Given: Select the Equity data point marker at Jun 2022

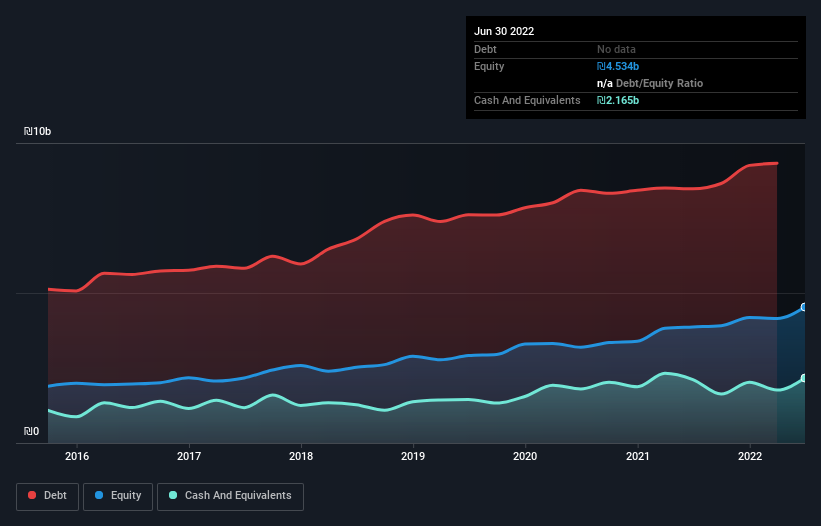Looking at the screenshot, I should (804, 307).
